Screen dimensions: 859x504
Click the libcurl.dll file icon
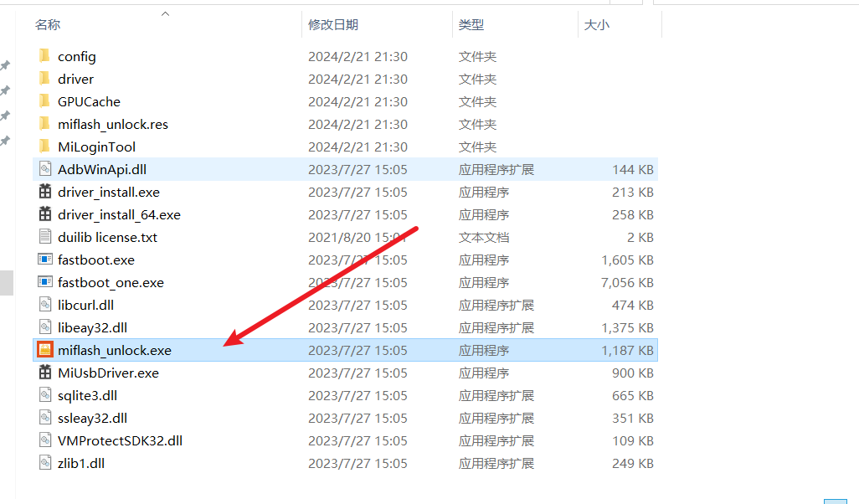pyautogui.click(x=45, y=304)
